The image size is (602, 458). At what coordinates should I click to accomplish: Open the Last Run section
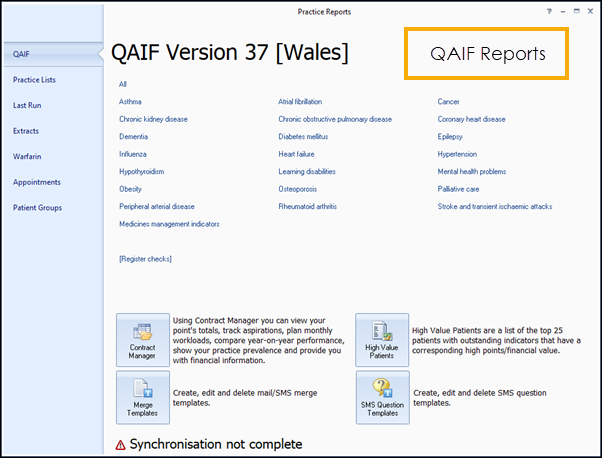pos(27,105)
